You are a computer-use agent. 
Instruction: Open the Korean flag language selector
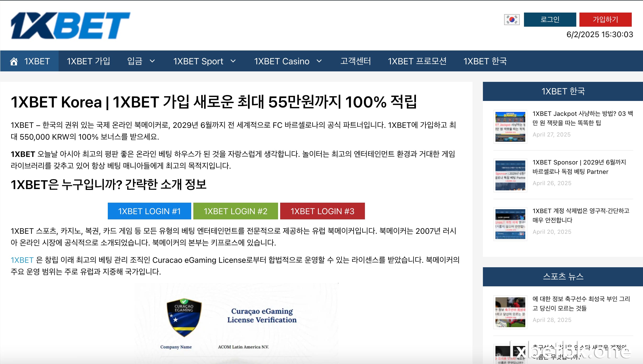click(512, 20)
